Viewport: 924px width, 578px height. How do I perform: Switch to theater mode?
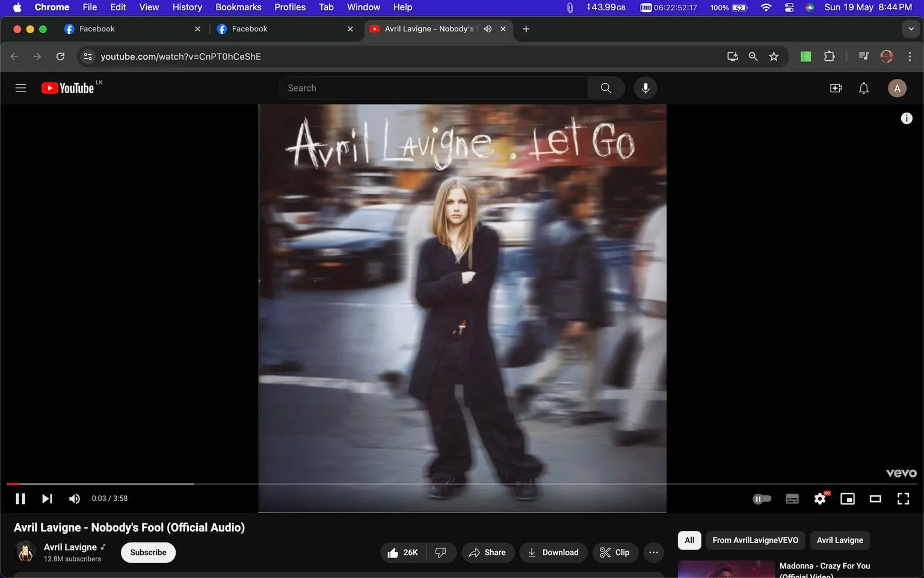pos(875,499)
